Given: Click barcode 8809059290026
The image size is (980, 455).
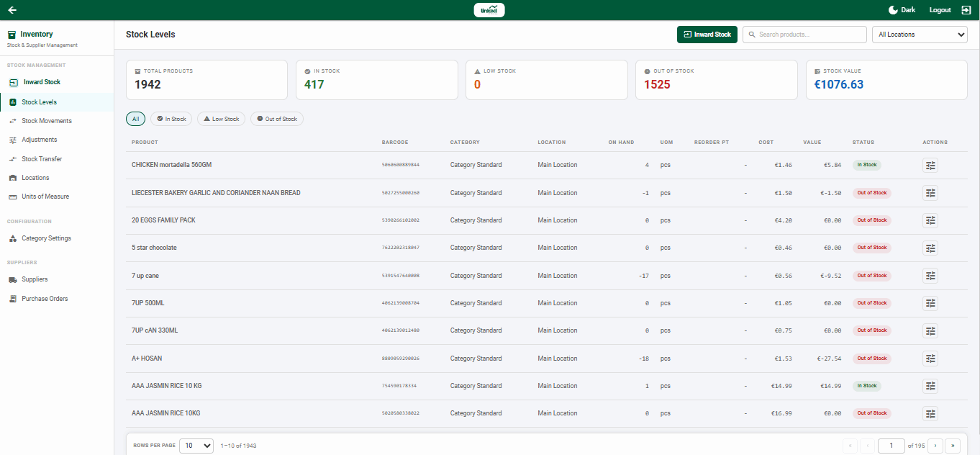Looking at the screenshot, I should click(x=401, y=359).
